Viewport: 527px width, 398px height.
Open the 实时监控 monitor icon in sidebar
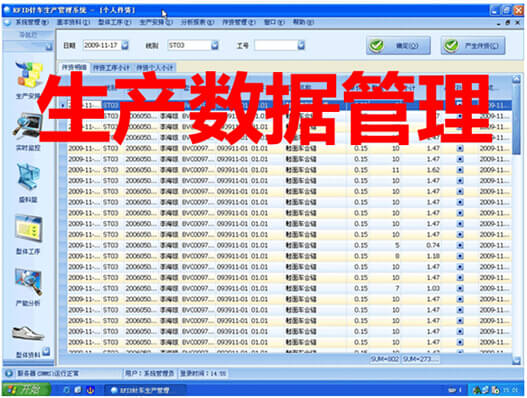pyautogui.click(x=28, y=126)
